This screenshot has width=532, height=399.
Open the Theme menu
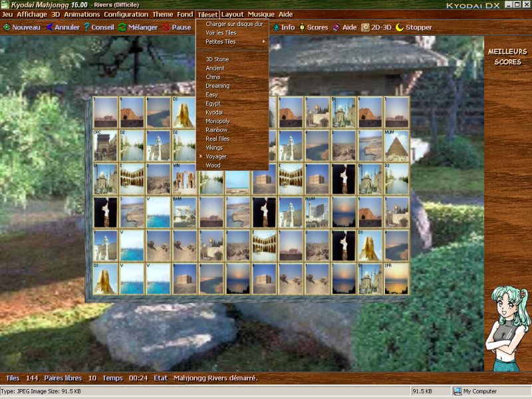coord(162,14)
